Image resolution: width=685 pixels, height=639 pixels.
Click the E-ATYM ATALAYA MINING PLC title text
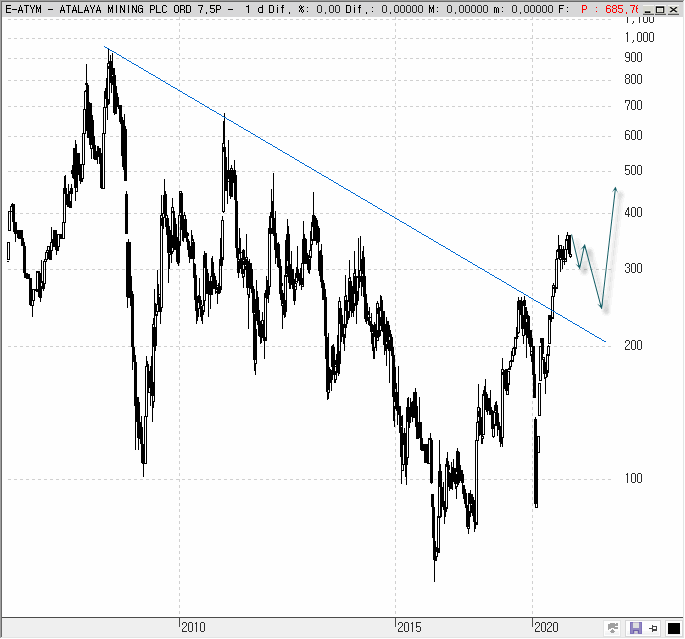114,9
